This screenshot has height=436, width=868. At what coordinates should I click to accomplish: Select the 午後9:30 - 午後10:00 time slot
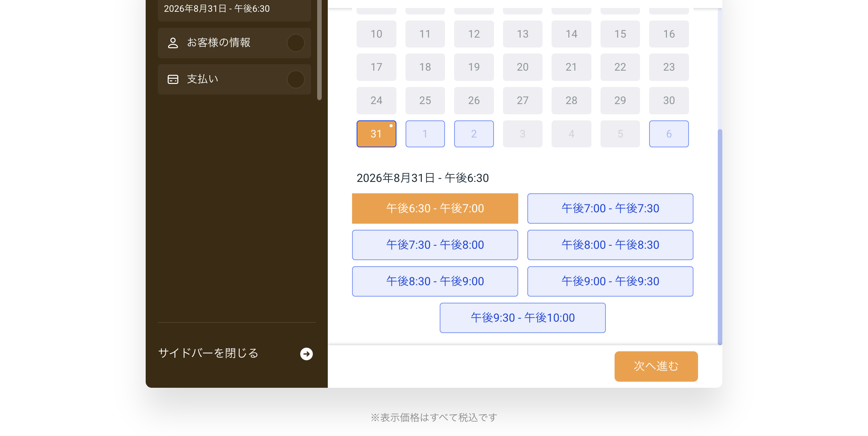coord(523,318)
